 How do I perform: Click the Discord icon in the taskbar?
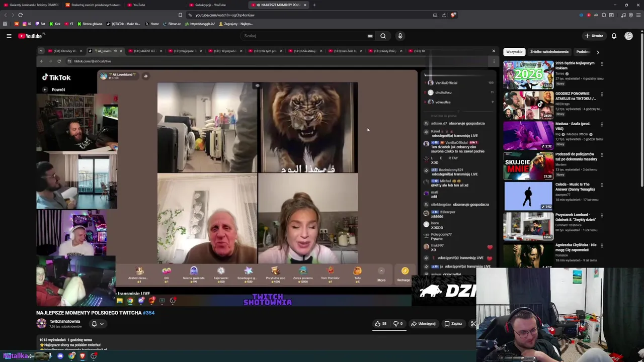click(x=60, y=356)
